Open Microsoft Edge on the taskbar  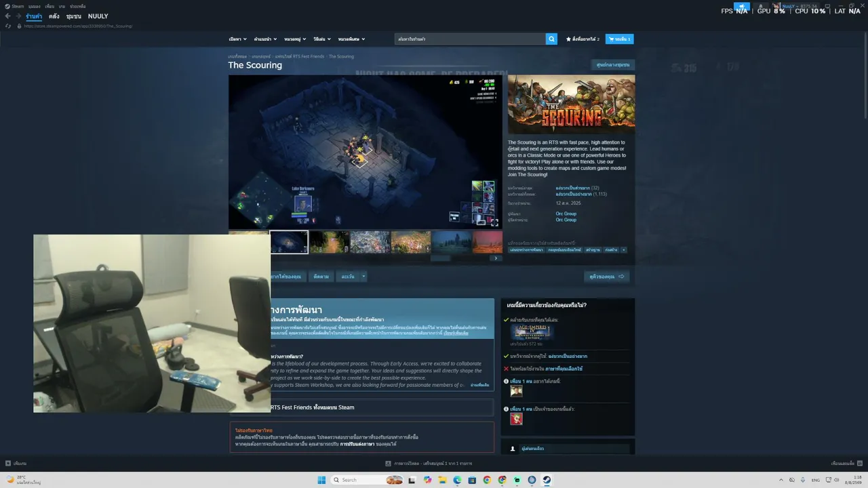pos(457,480)
